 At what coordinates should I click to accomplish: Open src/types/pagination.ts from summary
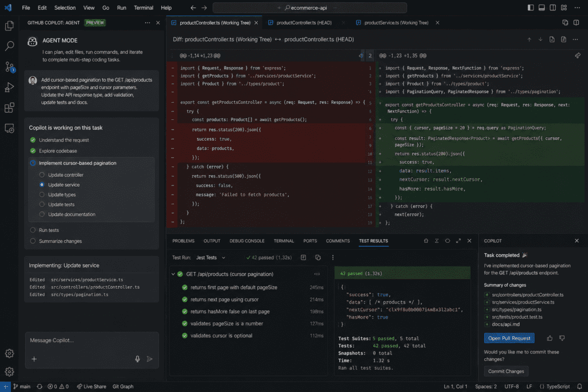tap(516, 309)
